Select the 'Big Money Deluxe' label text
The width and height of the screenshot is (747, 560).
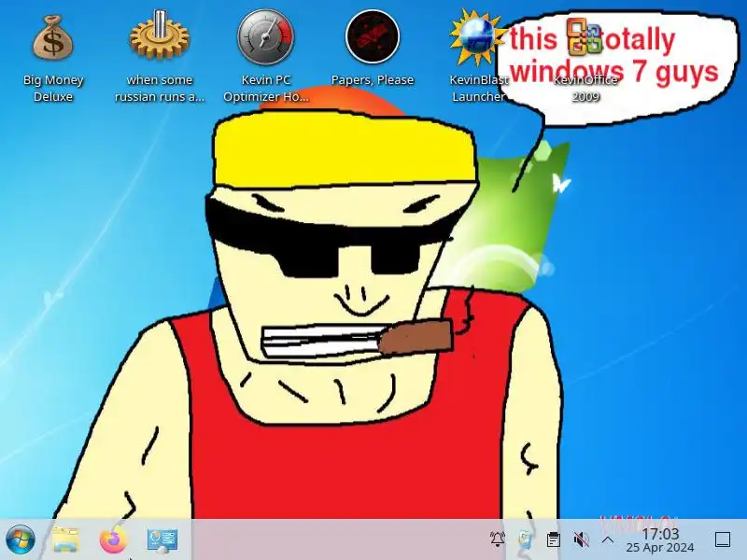[53, 88]
